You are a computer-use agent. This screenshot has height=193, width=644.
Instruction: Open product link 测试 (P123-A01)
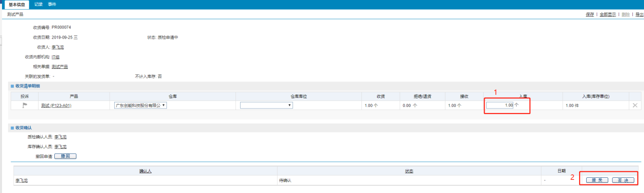pos(56,105)
